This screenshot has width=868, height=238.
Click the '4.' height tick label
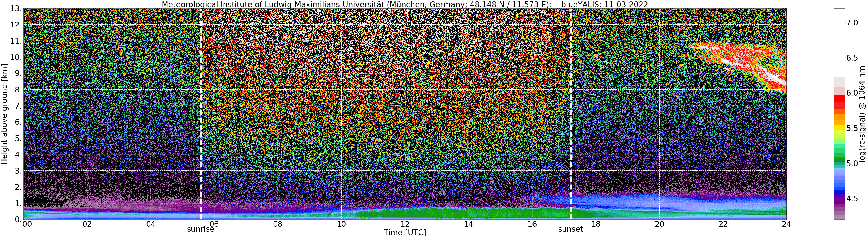[x=18, y=155]
